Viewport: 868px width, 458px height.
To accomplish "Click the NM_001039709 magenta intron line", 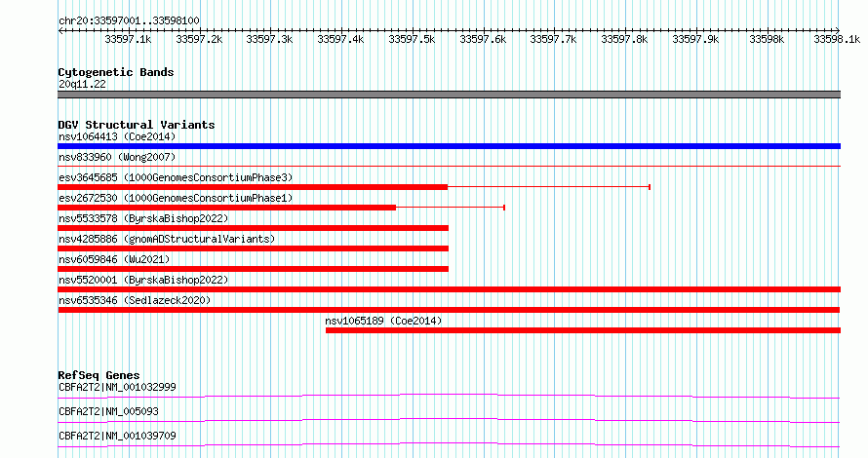I will click(x=449, y=444).
